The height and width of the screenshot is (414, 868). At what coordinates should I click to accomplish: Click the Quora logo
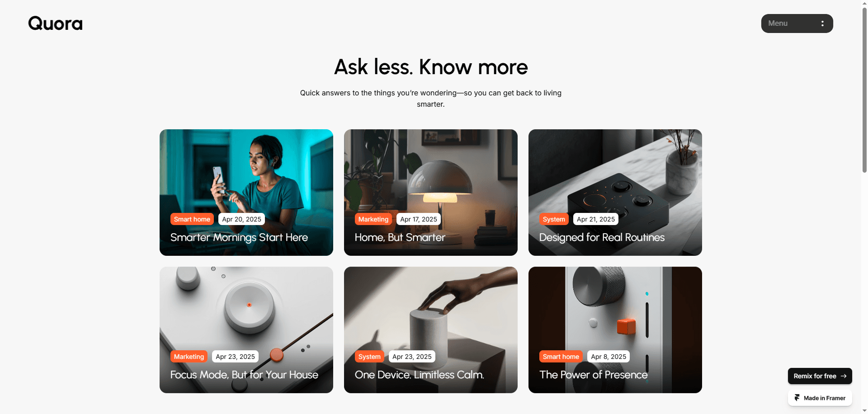click(x=55, y=24)
